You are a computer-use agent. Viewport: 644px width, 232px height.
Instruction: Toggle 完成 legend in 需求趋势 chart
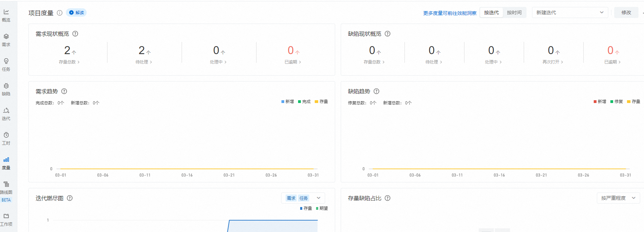point(304,102)
